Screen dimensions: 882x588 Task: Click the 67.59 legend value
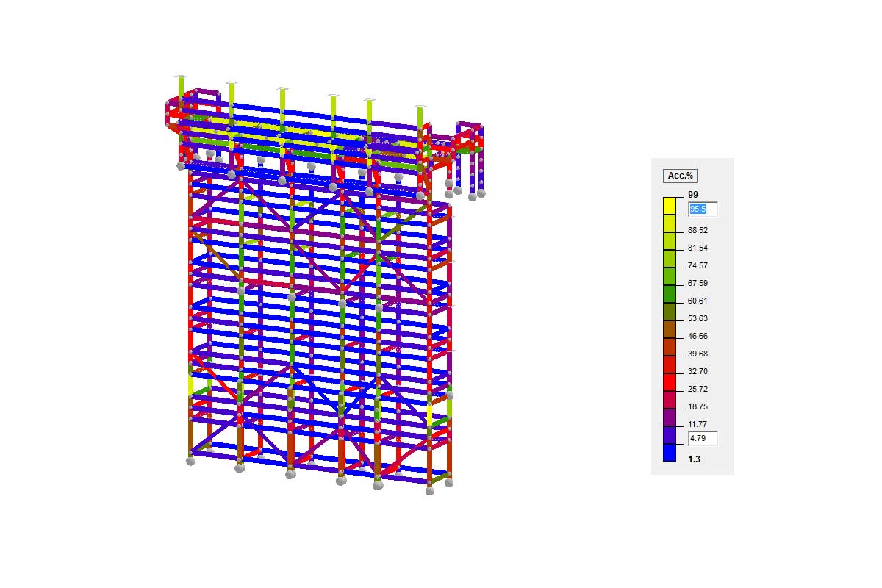[x=698, y=283]
